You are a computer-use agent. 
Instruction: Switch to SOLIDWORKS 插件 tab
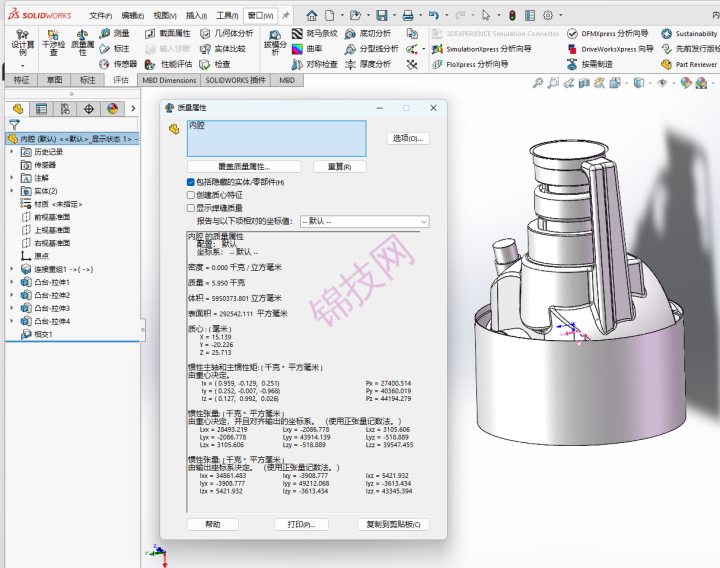[236, 80]
